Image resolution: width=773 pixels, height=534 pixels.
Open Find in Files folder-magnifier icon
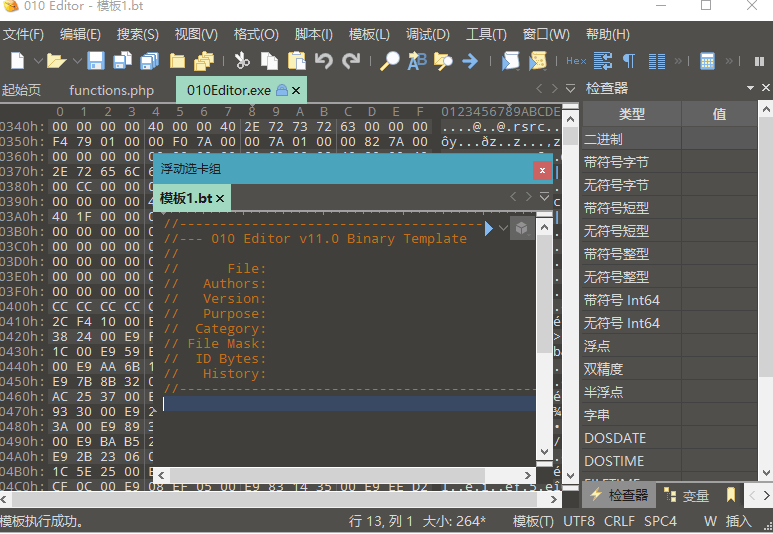(443, 61)
